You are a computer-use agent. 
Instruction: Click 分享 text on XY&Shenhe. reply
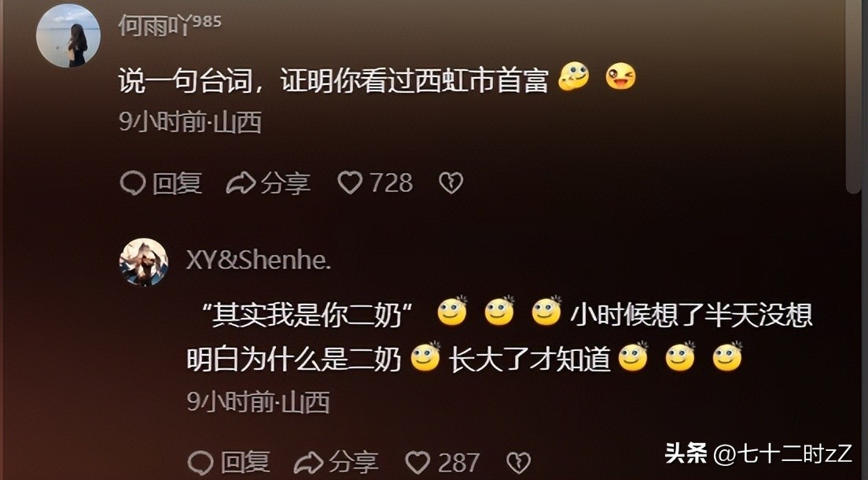pyautogui.click(x=353, y=462)
